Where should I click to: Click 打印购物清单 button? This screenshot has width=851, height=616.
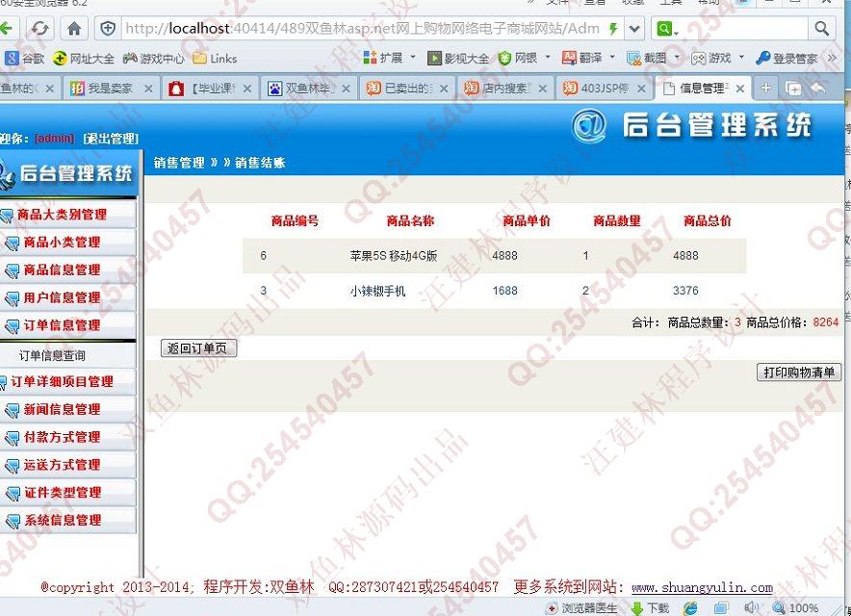799,372
